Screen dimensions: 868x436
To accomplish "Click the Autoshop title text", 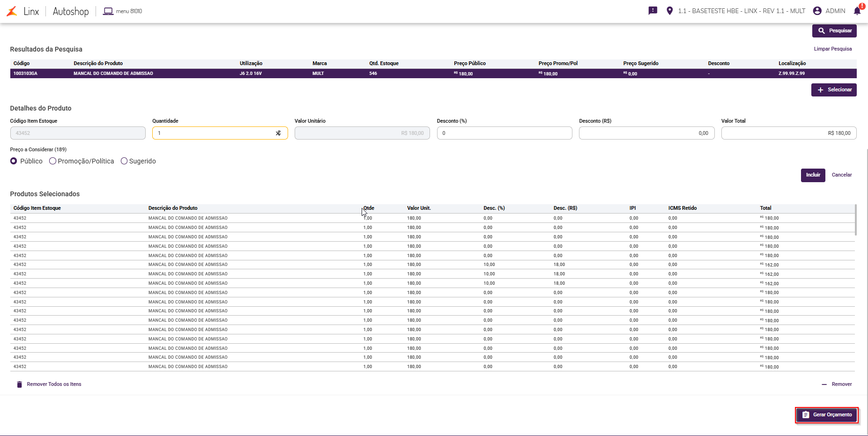I will [x=71, y=11].
